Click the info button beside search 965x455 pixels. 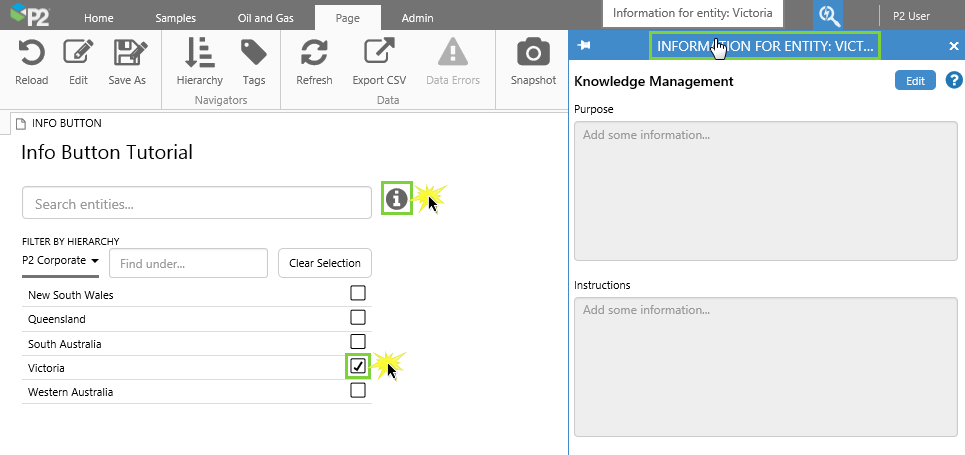point(397,199)
